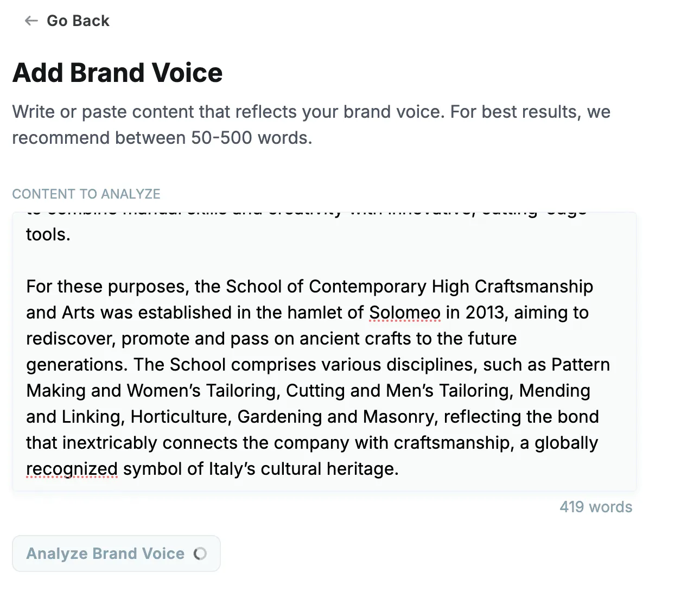
Task: Click the left arrow back icon
Action: 31,21
